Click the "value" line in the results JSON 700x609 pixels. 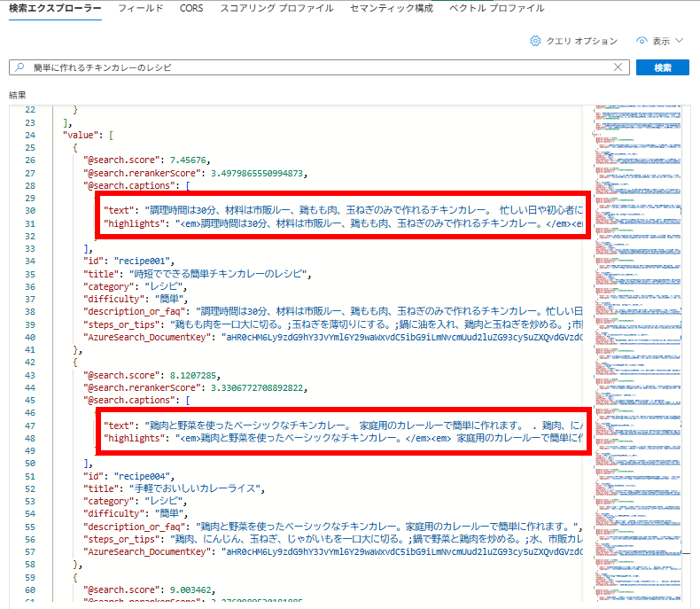87,135
